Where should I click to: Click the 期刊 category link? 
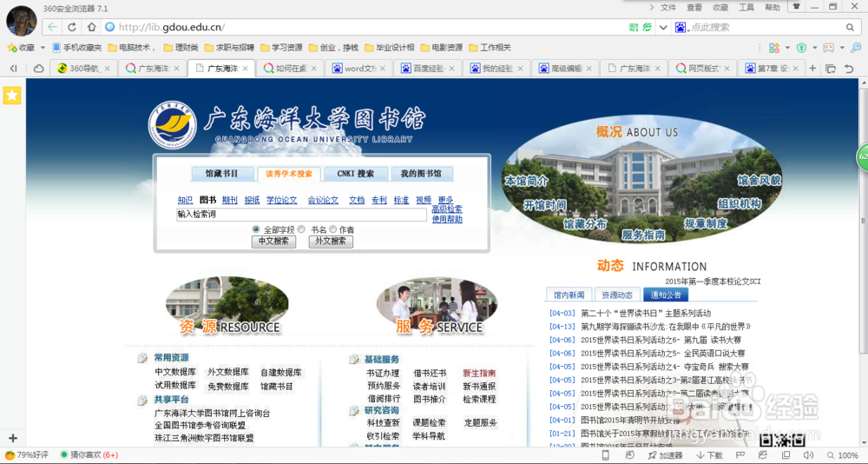coord(230,200)
